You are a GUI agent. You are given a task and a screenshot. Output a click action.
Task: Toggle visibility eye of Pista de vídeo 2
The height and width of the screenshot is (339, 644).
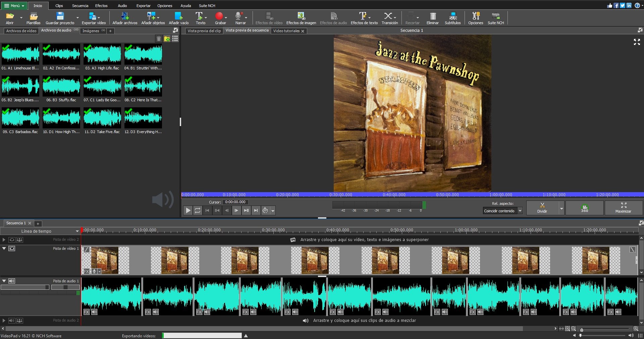click(12, 240)
